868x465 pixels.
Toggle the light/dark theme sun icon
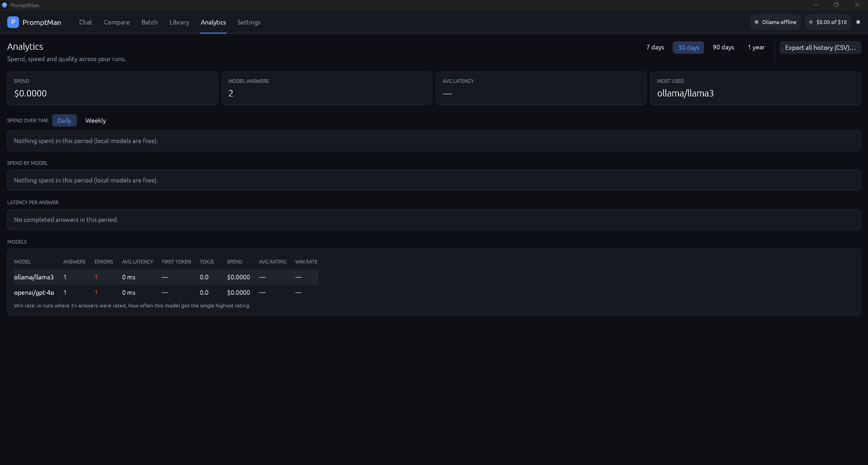(858, 22)
